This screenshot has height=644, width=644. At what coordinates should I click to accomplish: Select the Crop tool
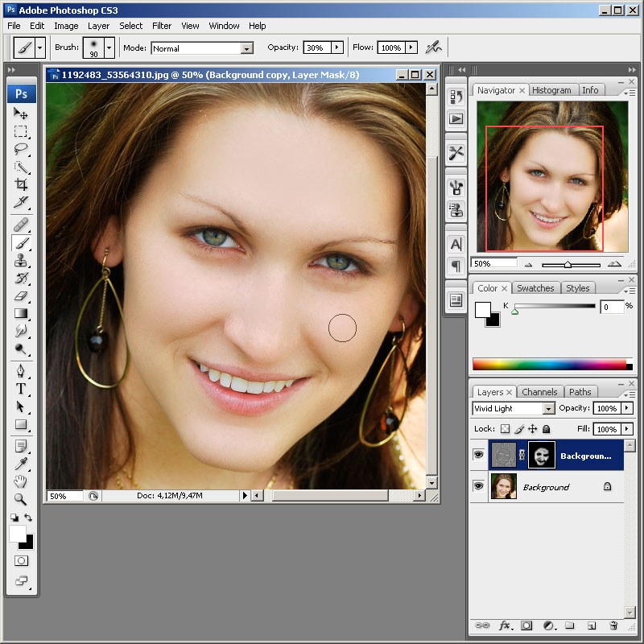(21, 184)
